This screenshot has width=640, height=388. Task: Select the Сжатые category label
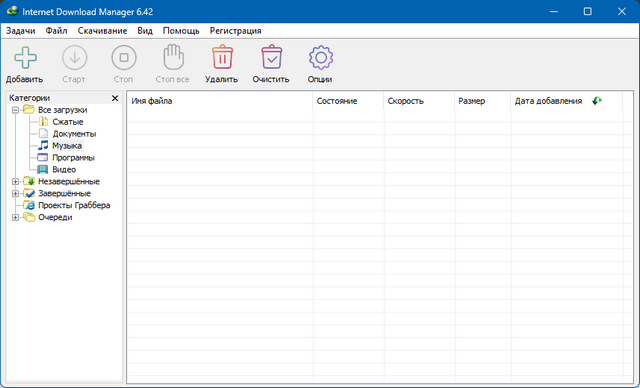click(68, 122)
